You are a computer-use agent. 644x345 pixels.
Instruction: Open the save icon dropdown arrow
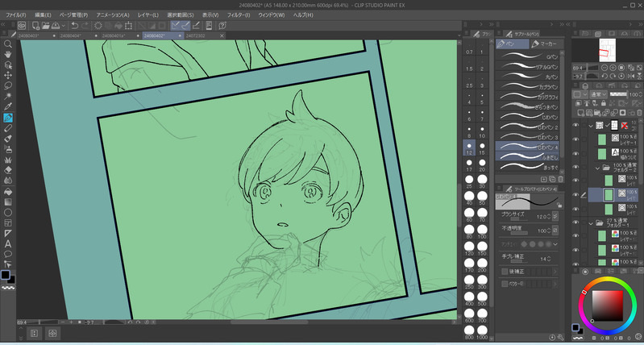click(63, 26)
